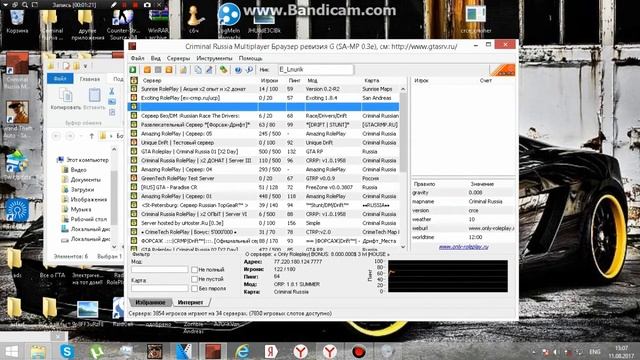This screenshot has width=640, height=360.
Task: Open the Файл menu in SA-MP browser
Action: click(x=138, y=58)
